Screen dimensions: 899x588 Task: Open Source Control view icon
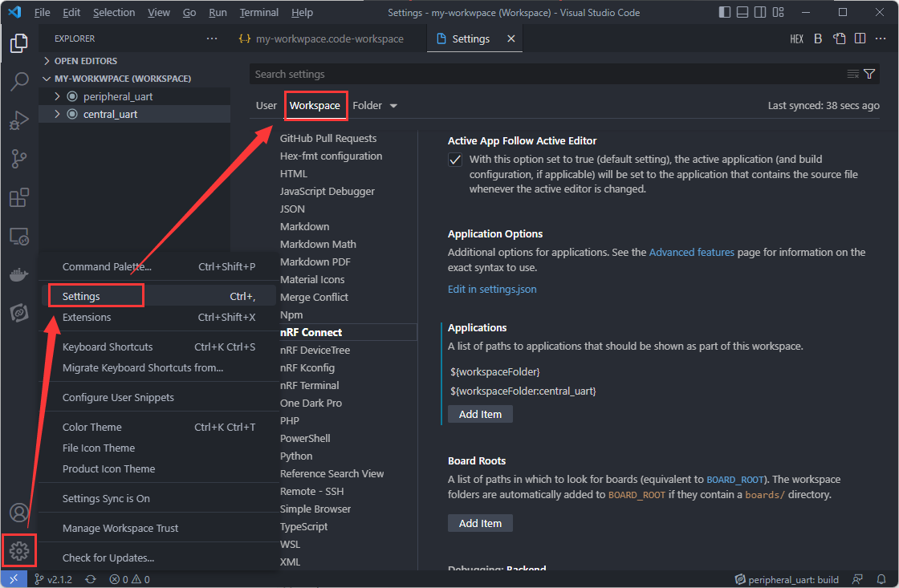pos(19,159)
